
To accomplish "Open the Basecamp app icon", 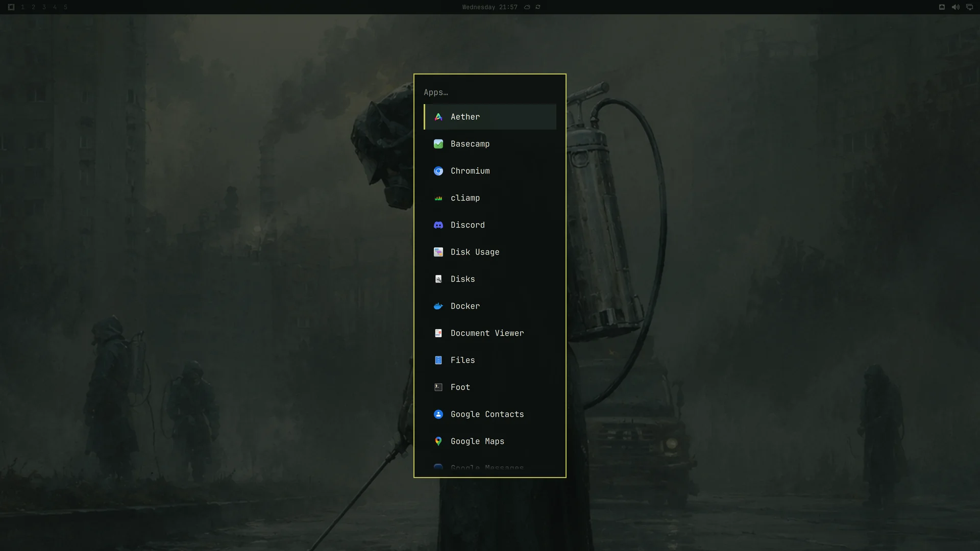I will 438,144.
